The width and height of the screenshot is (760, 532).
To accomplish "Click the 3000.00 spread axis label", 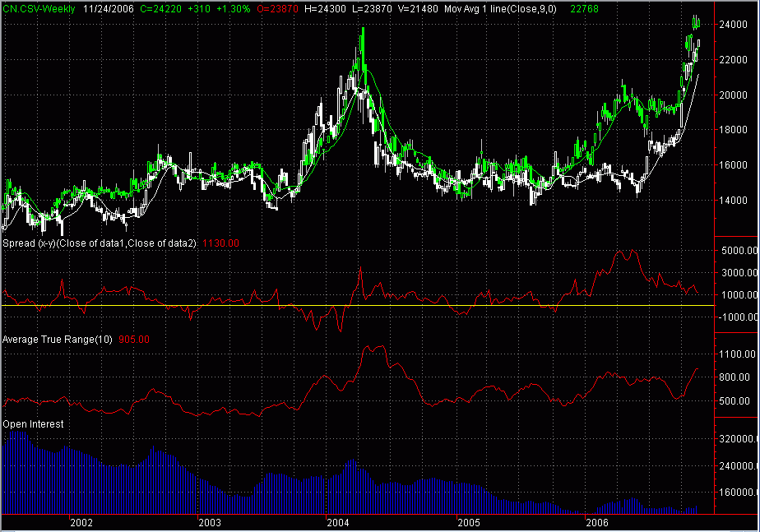I will click(x=739, y=273).
